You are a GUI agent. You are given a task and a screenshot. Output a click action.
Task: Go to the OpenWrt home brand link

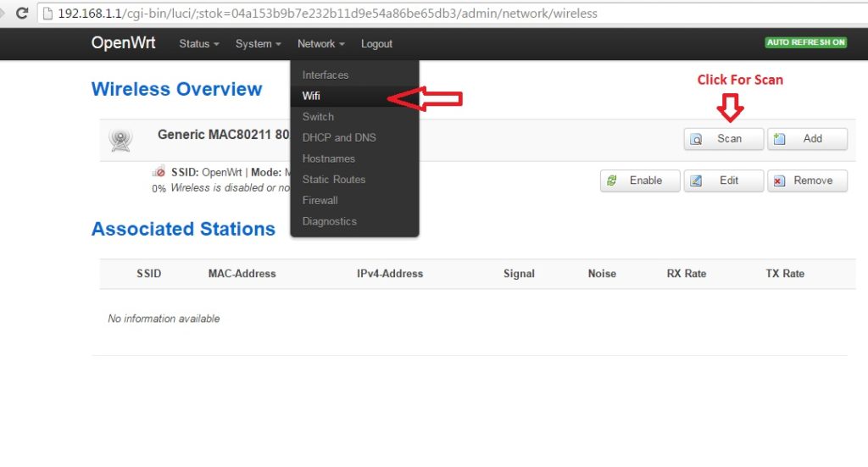[124, 43]
